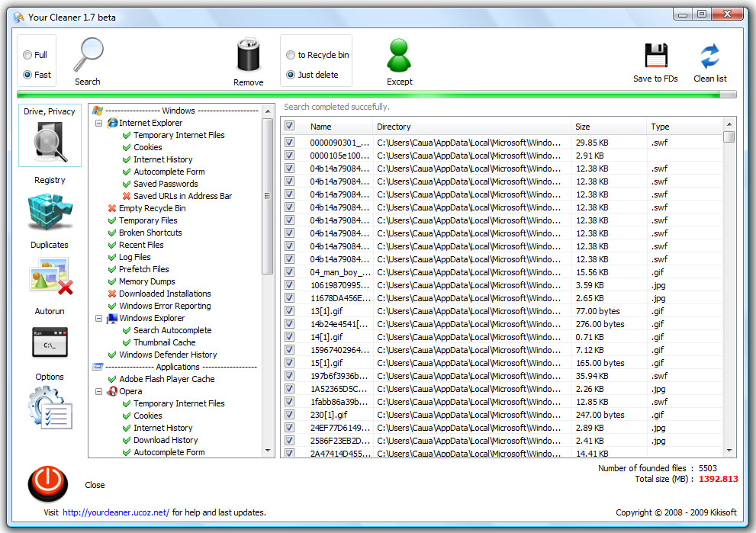Select the 'to Recycle bin' radio option
This screenshot has width=756, height=533.
pyautogui.click(x=291, y=55)
